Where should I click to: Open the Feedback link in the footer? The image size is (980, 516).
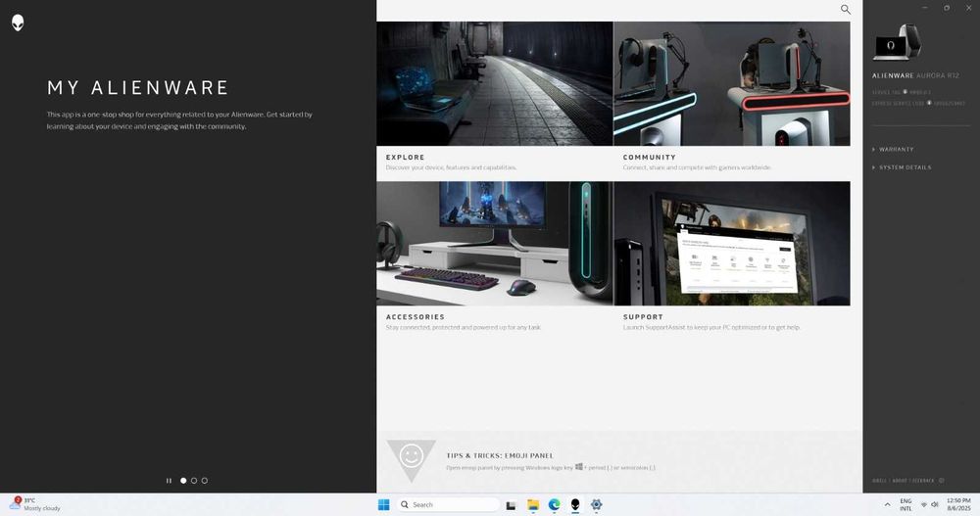click(x=923, y=481)
